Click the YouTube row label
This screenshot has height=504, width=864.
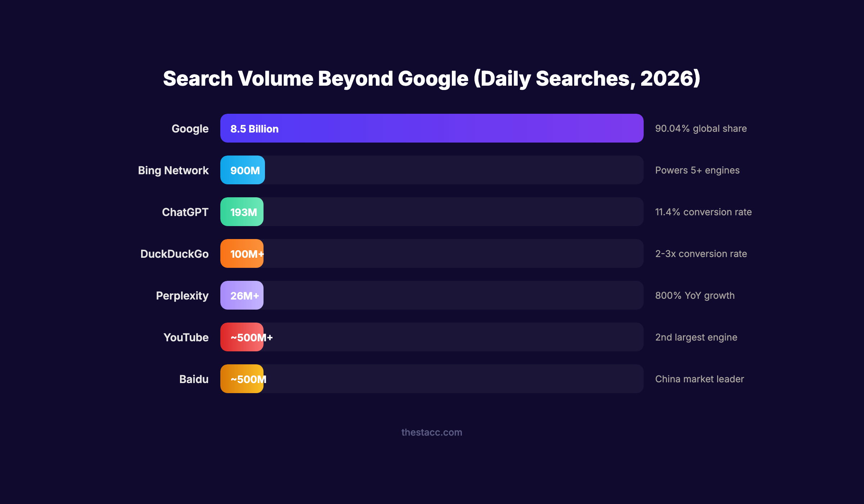186,337
